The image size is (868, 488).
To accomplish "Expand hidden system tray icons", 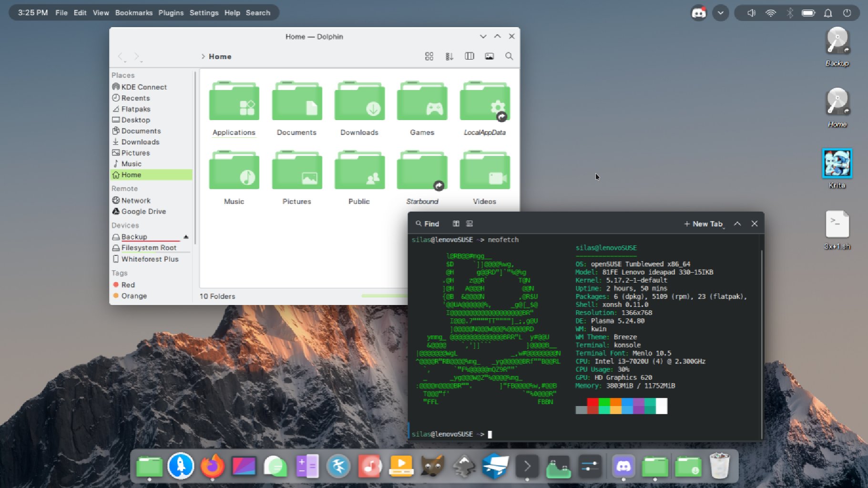I will [x=721, y=13].
